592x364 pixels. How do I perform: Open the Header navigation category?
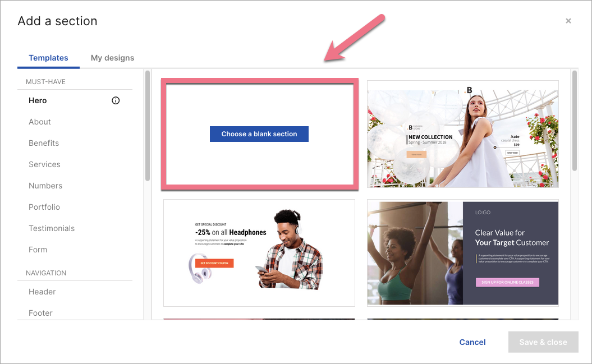tap(42, 292)
